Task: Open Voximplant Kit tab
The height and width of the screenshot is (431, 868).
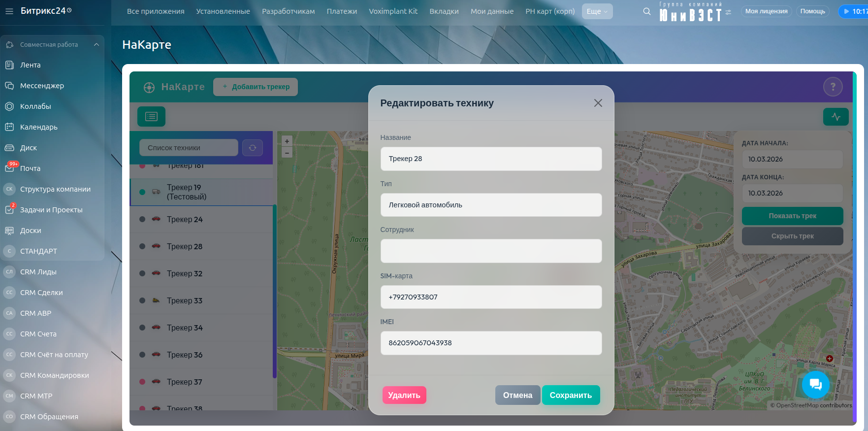Action: coord(393,11)
